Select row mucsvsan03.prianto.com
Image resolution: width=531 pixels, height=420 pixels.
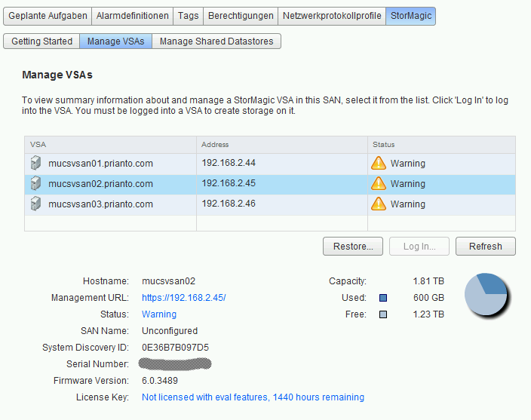[270, 205]
